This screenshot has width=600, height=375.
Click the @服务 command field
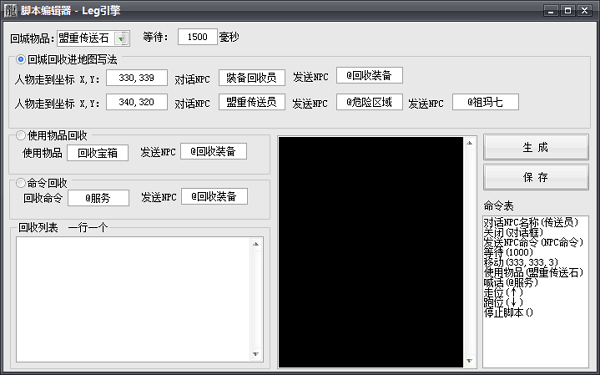(x=98, y=198)
